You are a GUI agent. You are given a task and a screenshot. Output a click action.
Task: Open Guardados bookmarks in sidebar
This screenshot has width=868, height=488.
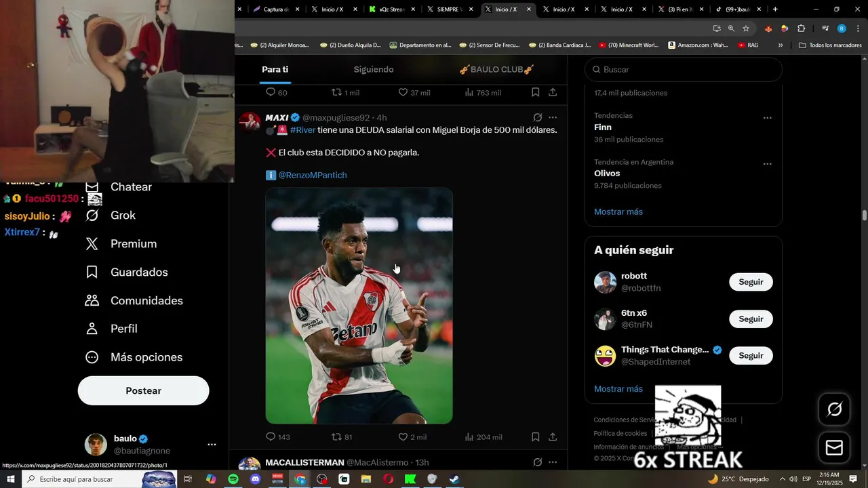(126, 272)
